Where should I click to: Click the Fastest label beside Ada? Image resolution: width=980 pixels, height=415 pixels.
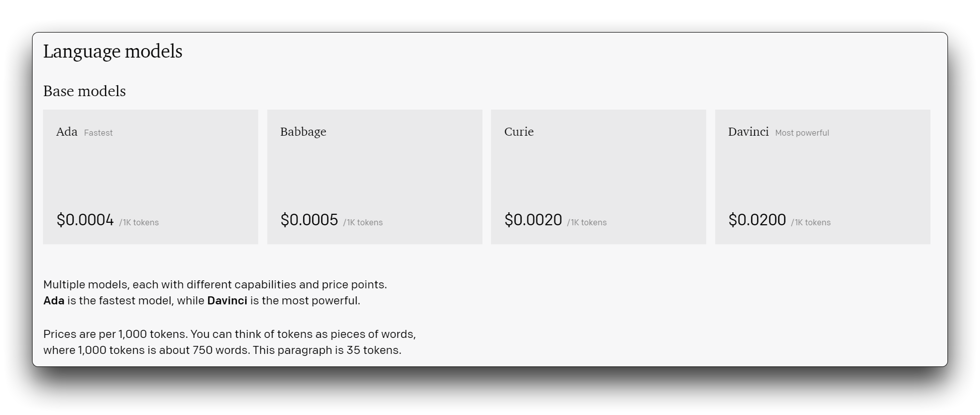[x=98, y=133]
